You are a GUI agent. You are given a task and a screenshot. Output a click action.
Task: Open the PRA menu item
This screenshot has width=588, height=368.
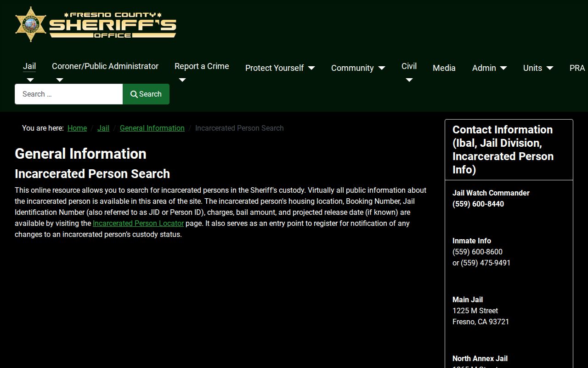pos(577,68)
